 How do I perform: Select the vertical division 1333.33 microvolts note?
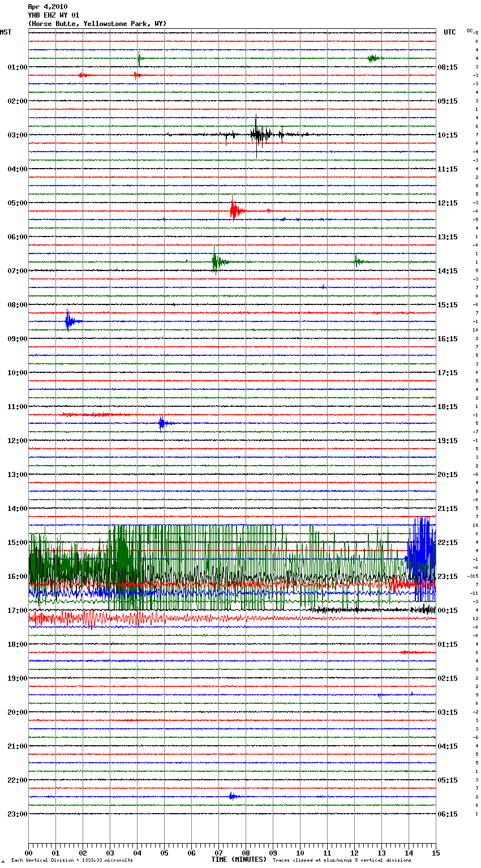click(72, 861)
